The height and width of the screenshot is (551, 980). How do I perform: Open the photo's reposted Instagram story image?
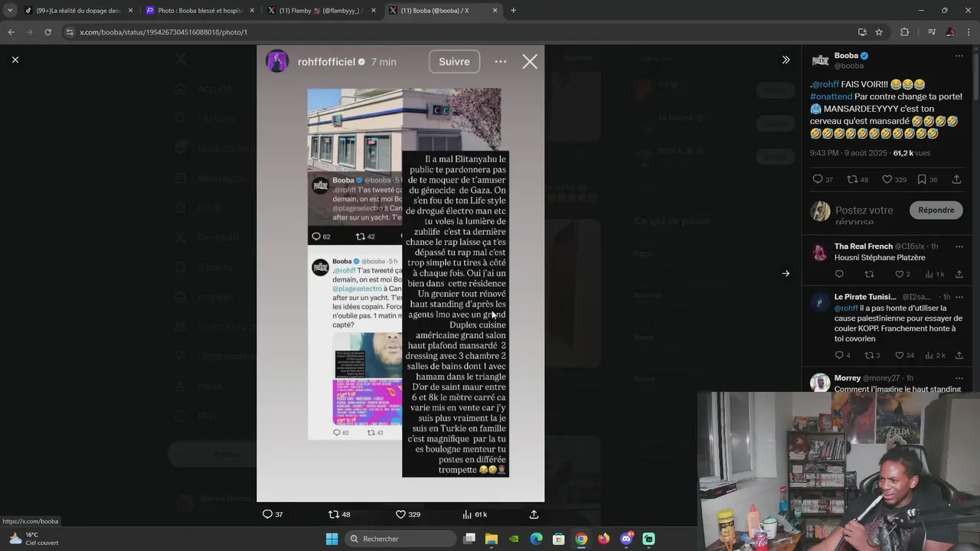pos(400,273)
